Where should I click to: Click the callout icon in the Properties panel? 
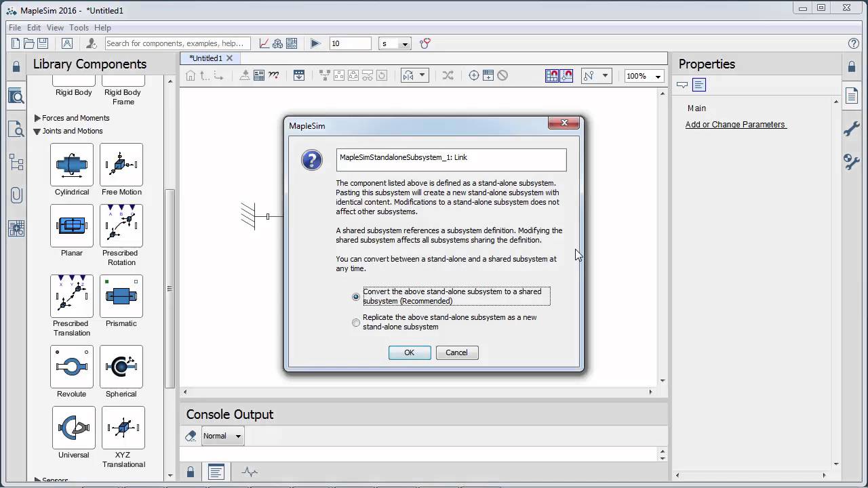coord(682,85)
